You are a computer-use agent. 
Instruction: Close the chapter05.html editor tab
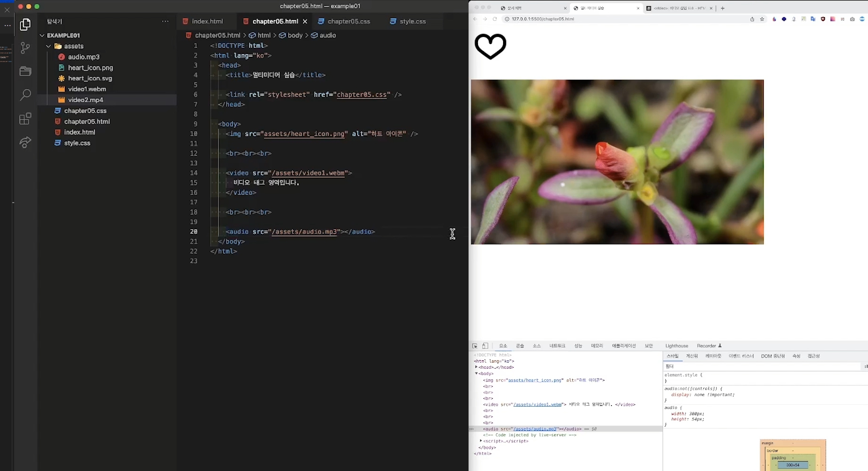[x=305, y=21]
